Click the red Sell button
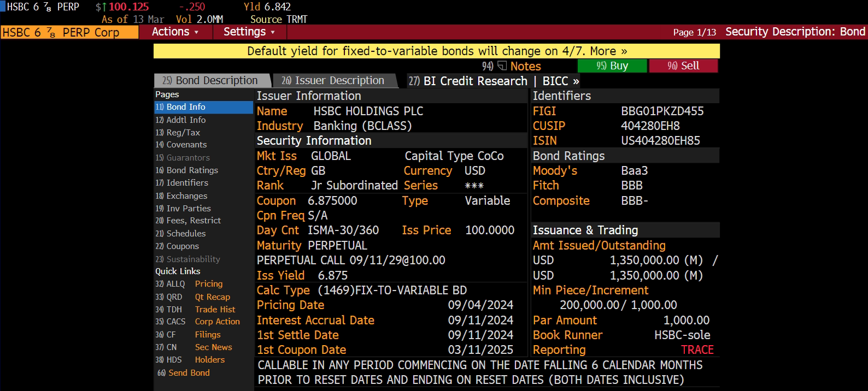868x391 pixels. click(x=683, y=66)
